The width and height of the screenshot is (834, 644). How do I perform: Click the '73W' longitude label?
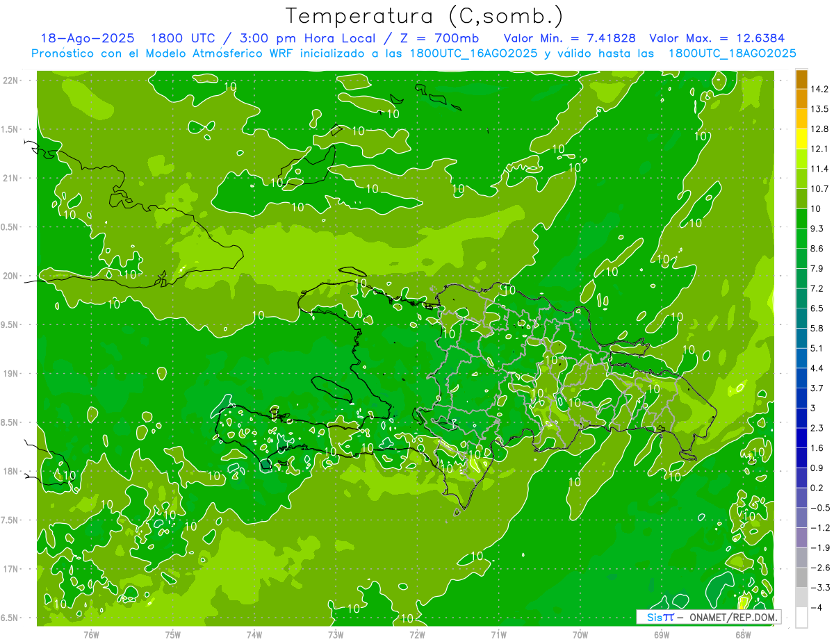(x=336, y=634)
